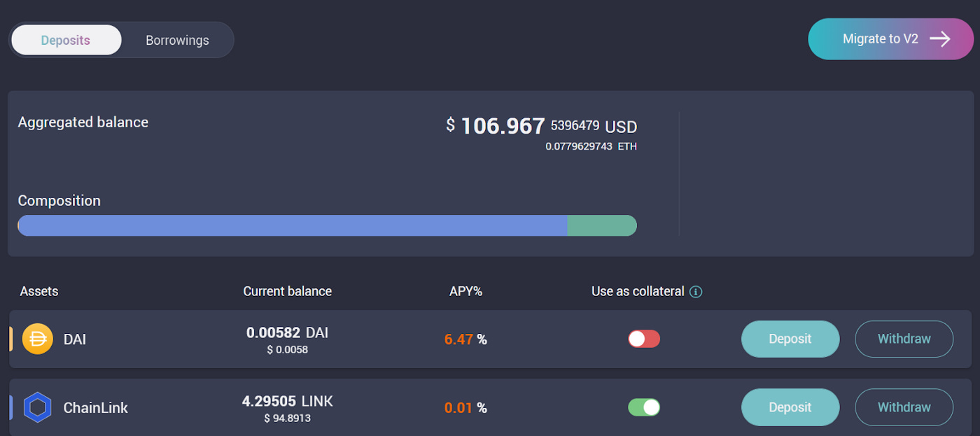Click the Current balance column header
The width and height of the screenshot is (980, 436).
click(x=288, y=291)
